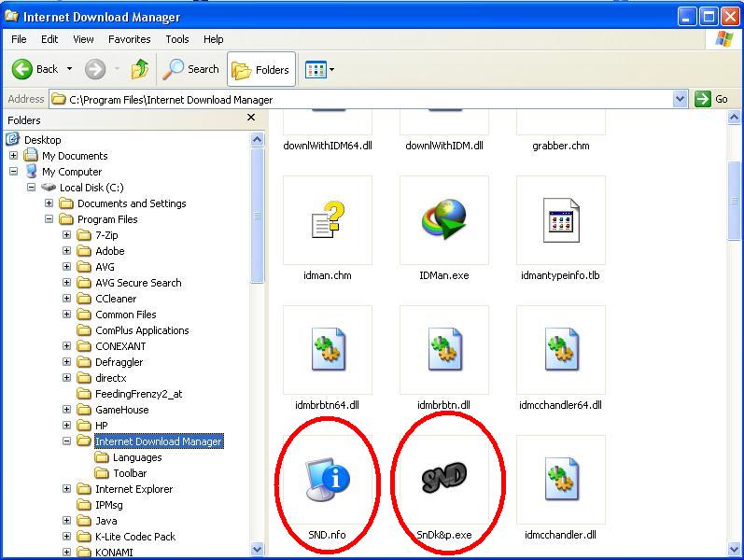
Task: Click folder tree scrollbar up arrow
Action: coord(257,139)
